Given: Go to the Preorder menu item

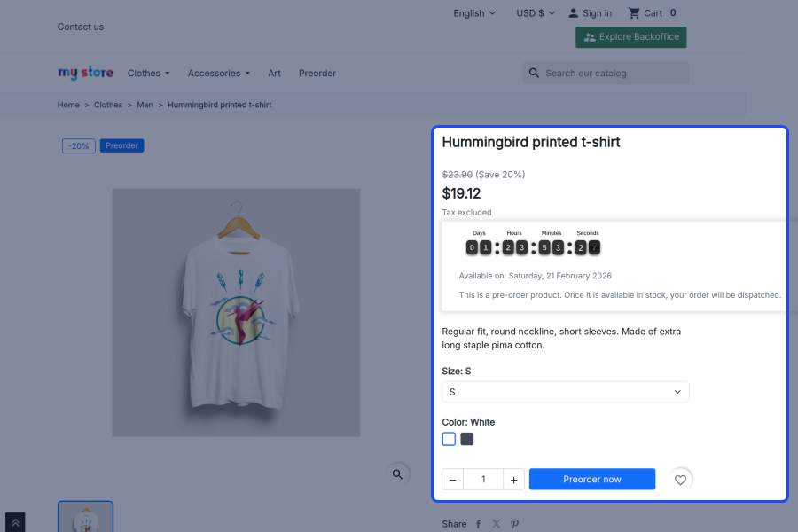Looking at the screenshot, I should (317, 74).
